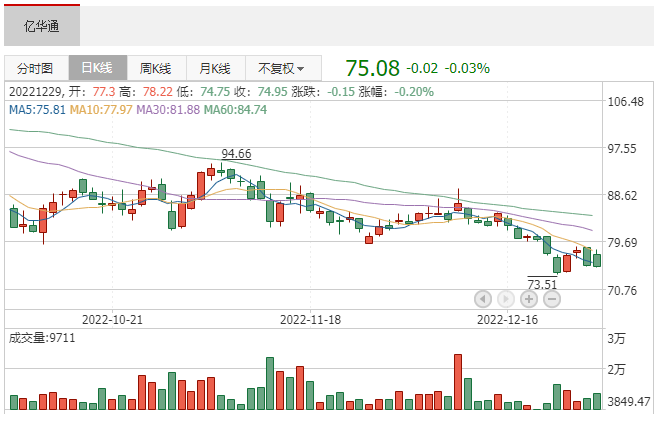Click the 94.66 high price marker

[x=236, y=153]
